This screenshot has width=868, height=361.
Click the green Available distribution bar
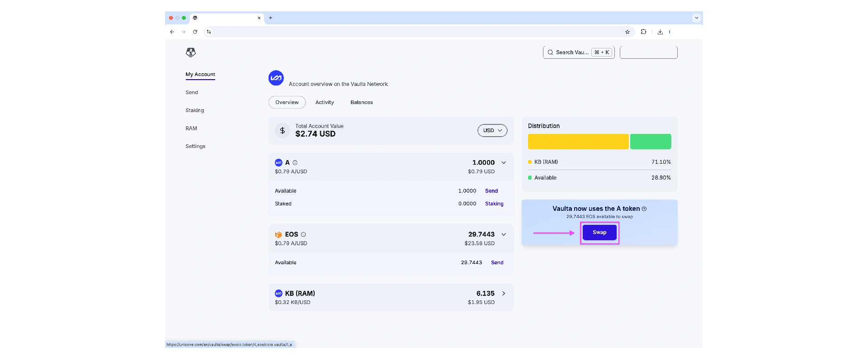[651, 142]
